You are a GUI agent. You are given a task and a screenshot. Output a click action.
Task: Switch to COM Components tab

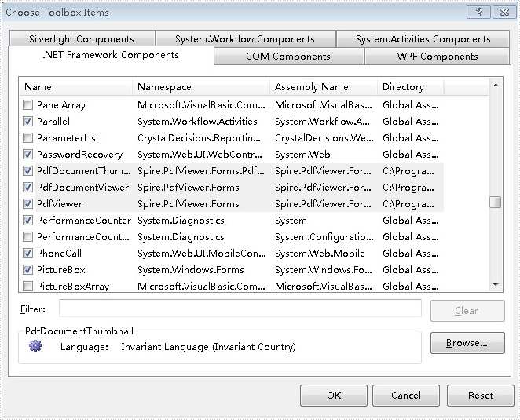click(x=288, y=57)
